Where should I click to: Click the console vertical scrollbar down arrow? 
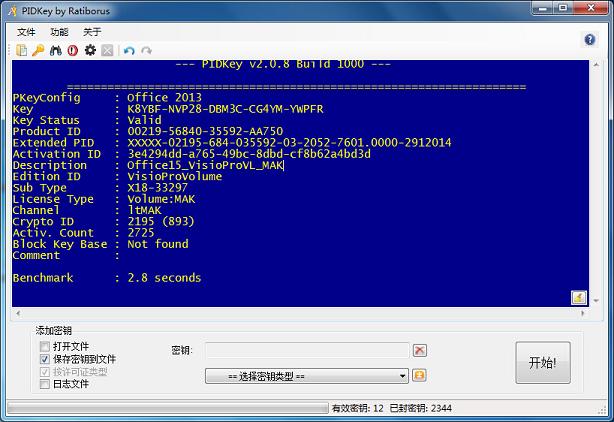pyautogui.click(x=596, y=301)
